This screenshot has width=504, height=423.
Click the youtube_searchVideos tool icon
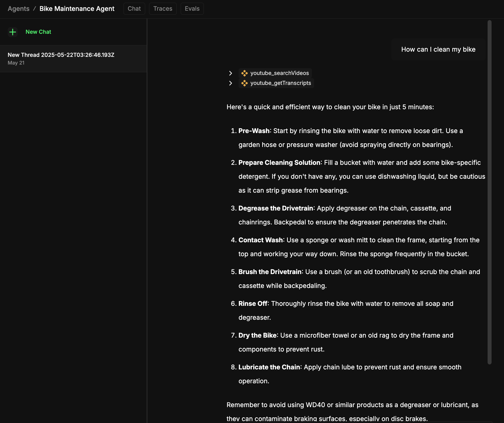tap(245, 73)
